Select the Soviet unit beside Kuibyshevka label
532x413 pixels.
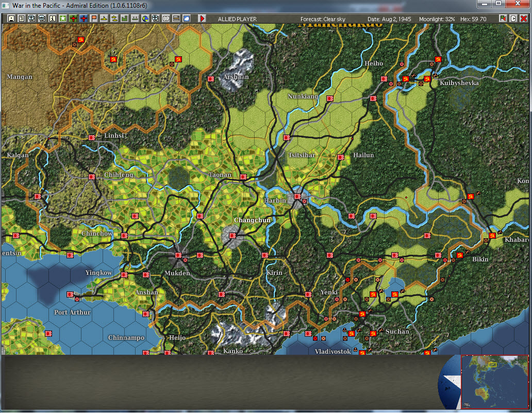click(427, 79)
